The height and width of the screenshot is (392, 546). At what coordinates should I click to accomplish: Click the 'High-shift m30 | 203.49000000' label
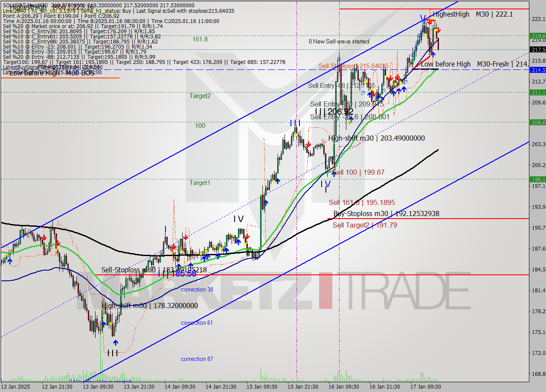click(377, 138)
